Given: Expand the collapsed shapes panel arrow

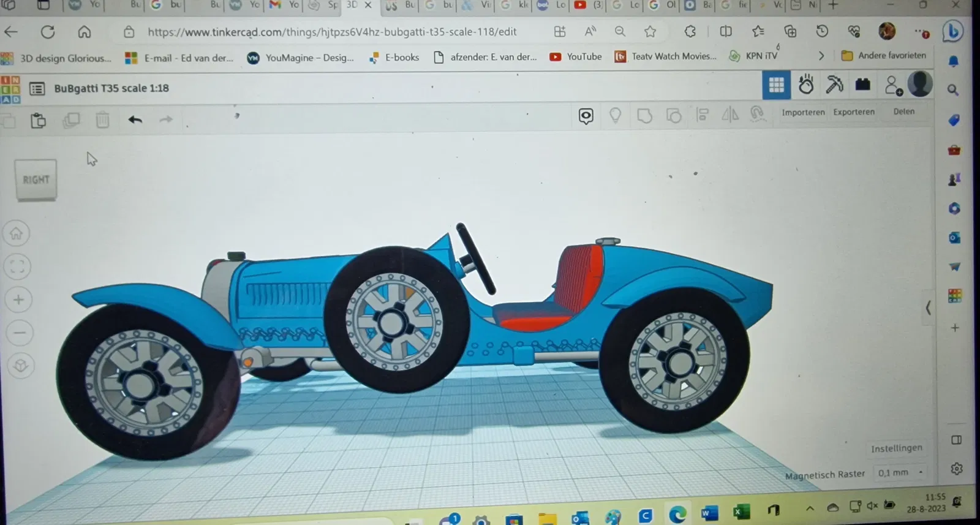Looking at the screenshot, I should coord(929,308).
